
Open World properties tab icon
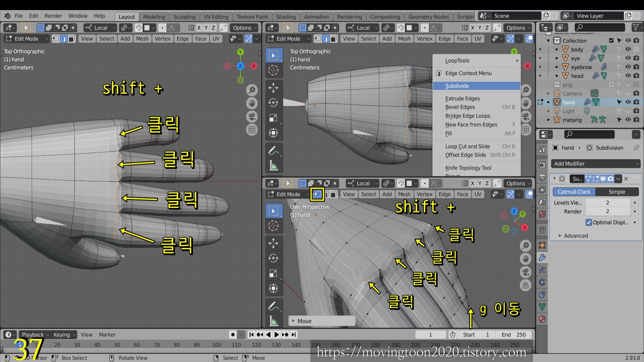[542, 214]
